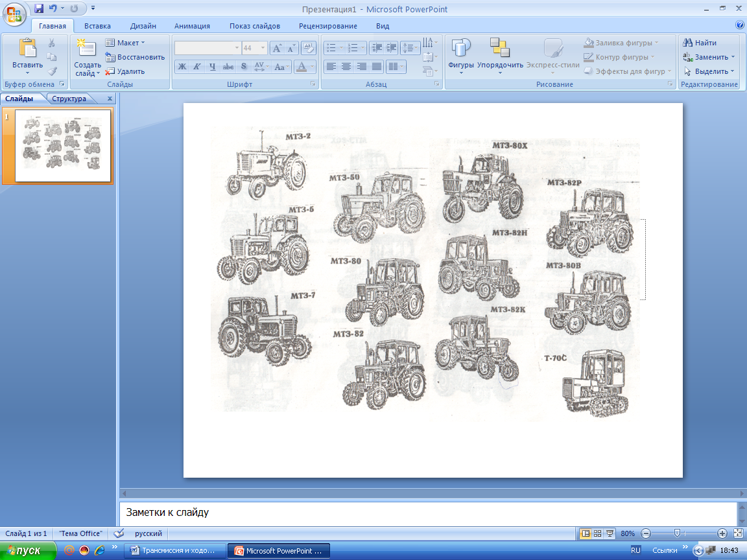Switch to the Структура pane tab
Viewport: 747px width, 560px height.
pyautogui.click(x=69, y=99)
